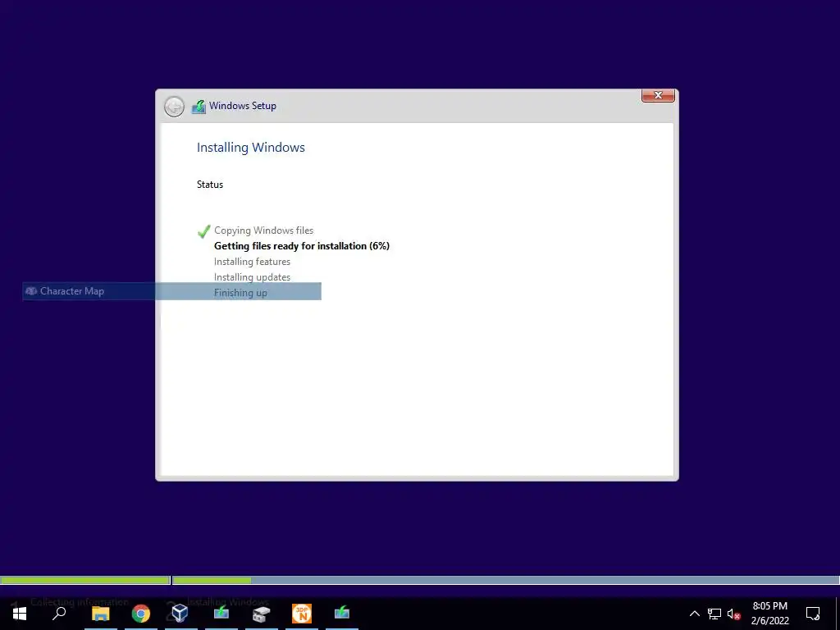Viewport: 840px width, 630px height.
Task: Click the Finishing up step
Action: coord(240,293)
